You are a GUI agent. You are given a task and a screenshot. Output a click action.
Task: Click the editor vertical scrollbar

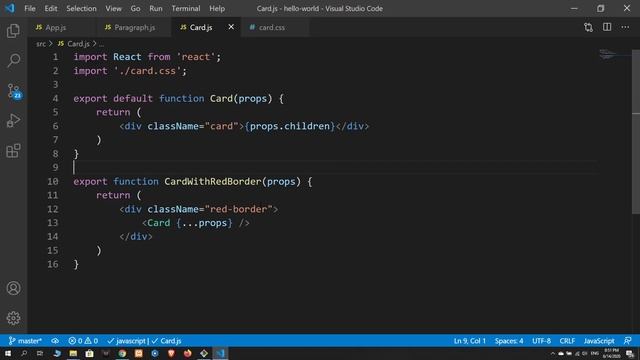[636, 131]
